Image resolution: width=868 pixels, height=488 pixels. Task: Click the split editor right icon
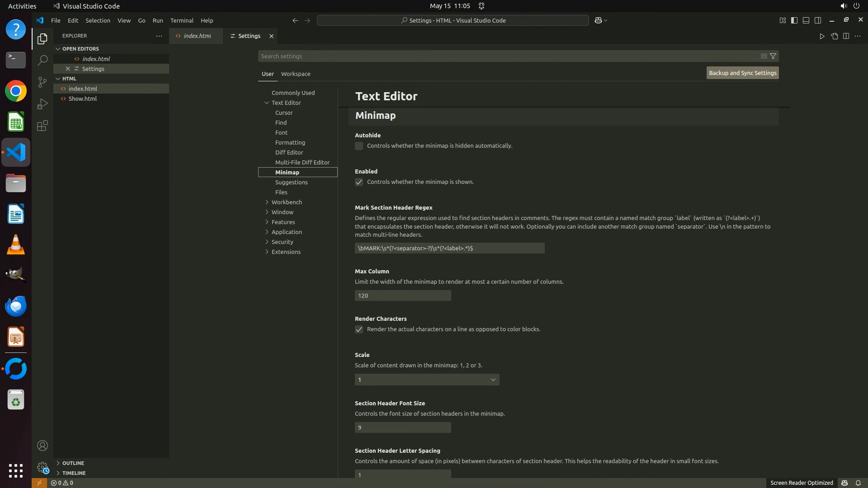pos(846,36)
